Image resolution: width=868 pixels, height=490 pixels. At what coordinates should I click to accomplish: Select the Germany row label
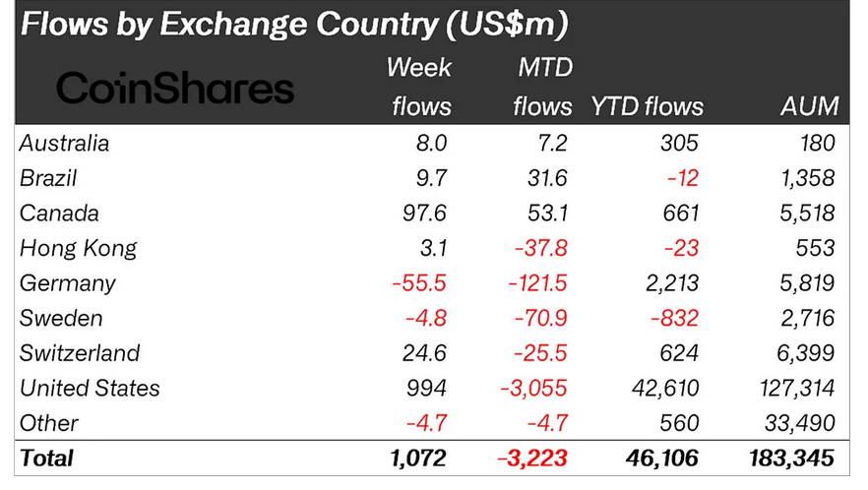[68, 283]
